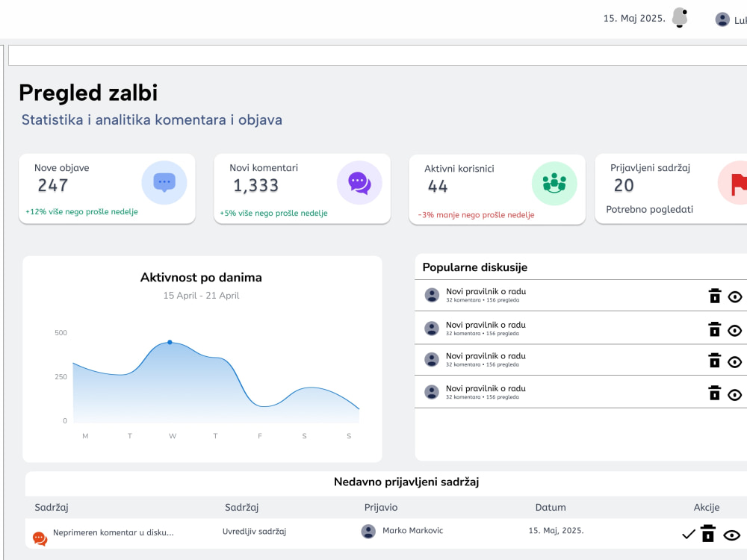Screen dimensions: 747x560
Task: View the second Popularne diskusije entry via eye icon
Action: (734, 331)
